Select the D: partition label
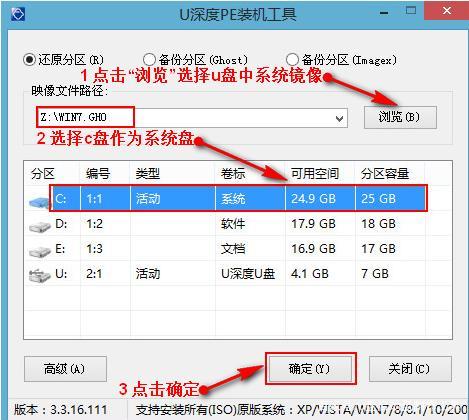Viewport: 469px width, 420px height. pyautogui.click(x=61, y=224)
